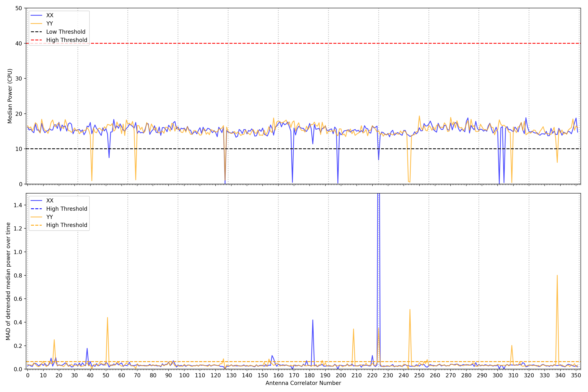Click blue High Threshold entry in bottom legend
Screen dimensions: 588x392
point(66,209)
